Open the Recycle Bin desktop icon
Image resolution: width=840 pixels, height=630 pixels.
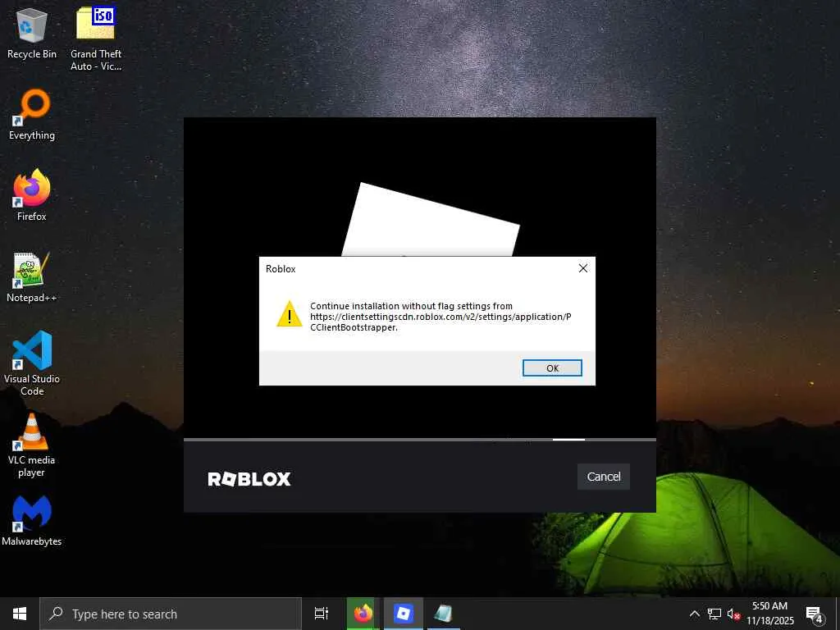click(x=32, y=33)
